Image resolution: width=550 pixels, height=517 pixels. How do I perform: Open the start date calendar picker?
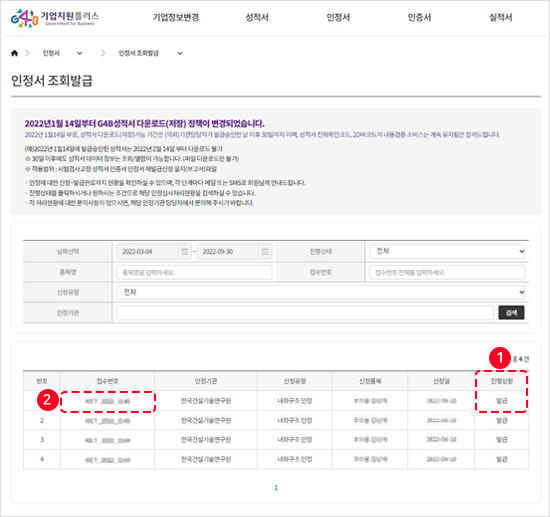pos(185,252)
